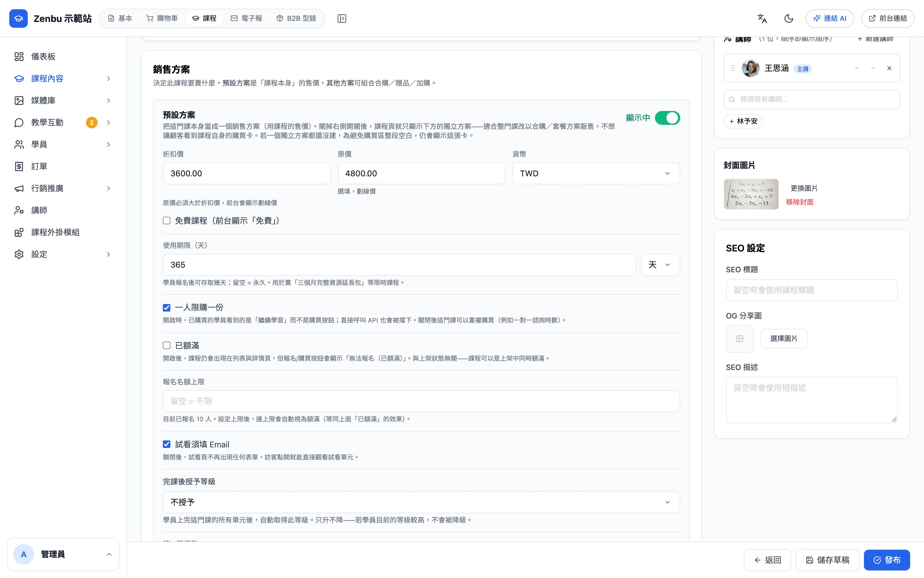Click the OG 分享圖 placeholder image icon
924x578 pixels.
pyautogui.click(x=739, y=339)
